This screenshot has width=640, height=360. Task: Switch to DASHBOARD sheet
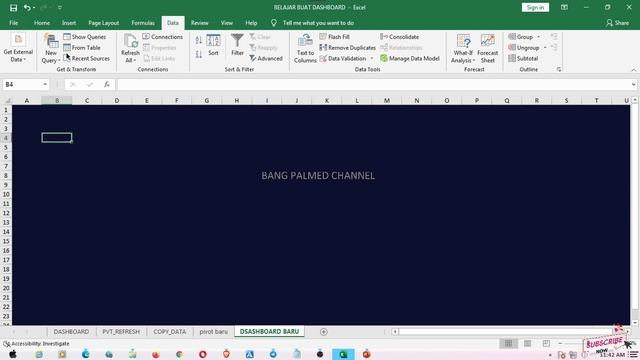click(x=71, y=331)
